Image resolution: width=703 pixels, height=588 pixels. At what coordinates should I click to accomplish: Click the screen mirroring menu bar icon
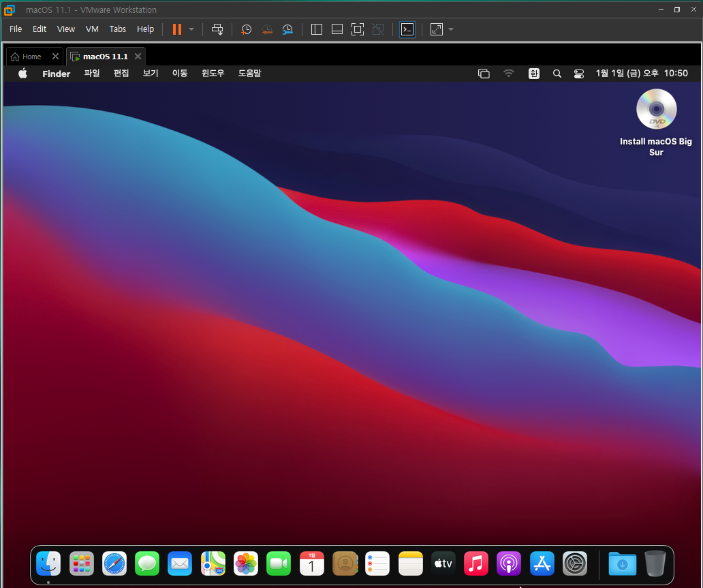pyautogui.click(x=484, y=74)
